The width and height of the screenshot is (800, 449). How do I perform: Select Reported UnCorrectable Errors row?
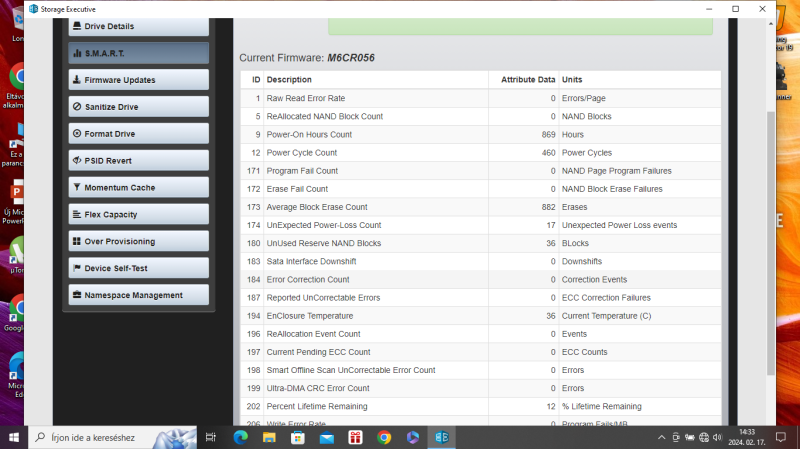pos(481,297)
